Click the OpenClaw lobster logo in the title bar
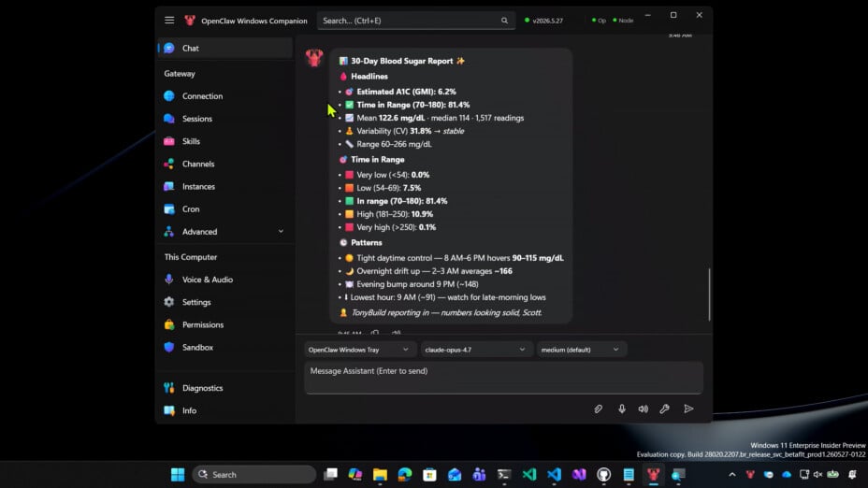 coord(190,21)
